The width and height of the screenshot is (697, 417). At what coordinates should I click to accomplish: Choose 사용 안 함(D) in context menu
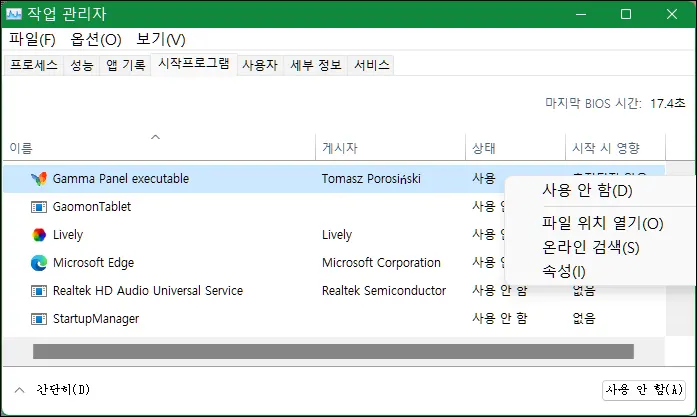pyautogui.click(x=587, y=191)
